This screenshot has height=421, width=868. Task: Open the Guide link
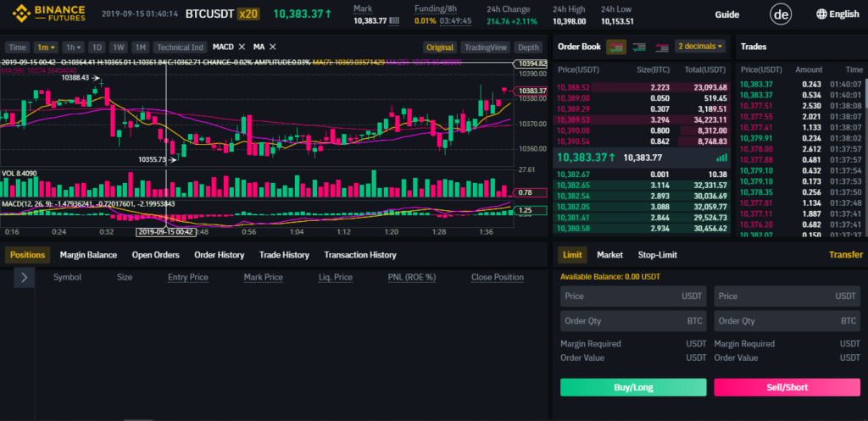click(726, 14)
